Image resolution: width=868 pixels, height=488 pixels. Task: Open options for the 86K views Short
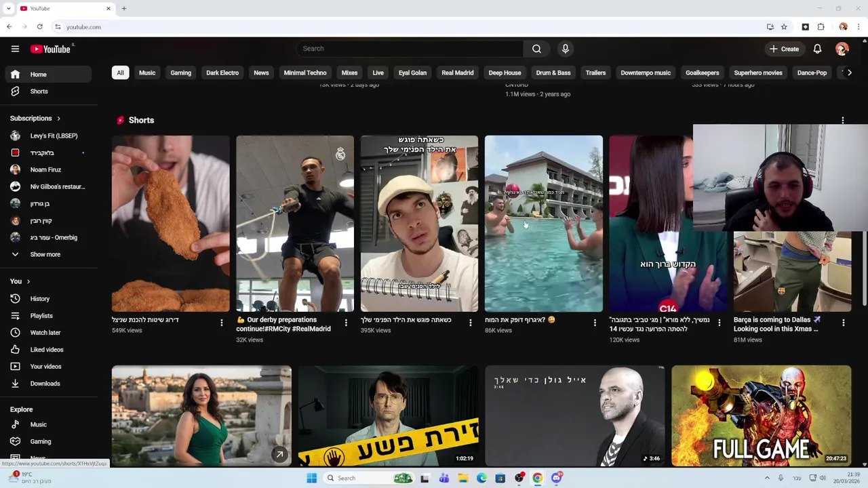(595, 323)
